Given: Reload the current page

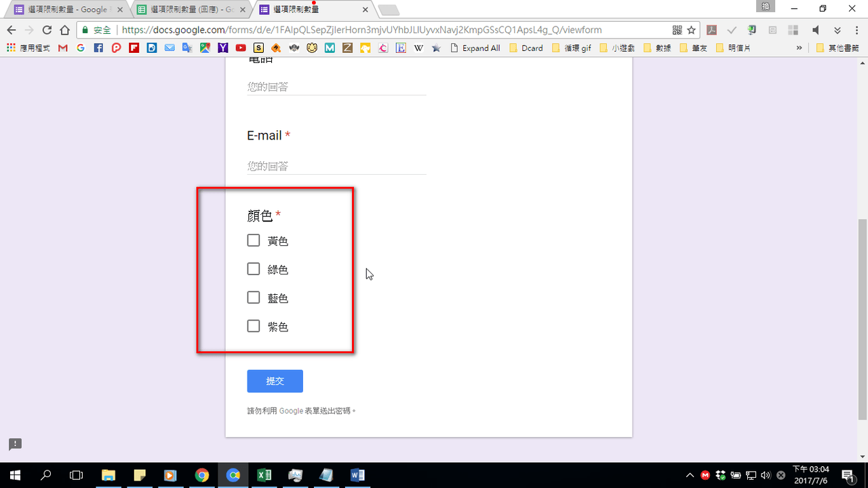Looking at the screenshot, I should click(x=47, y=30).
